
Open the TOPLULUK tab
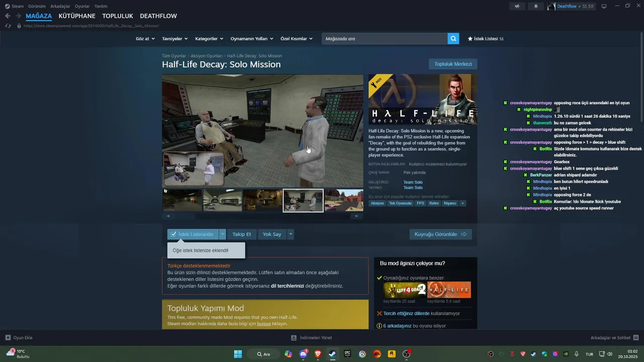(118, 16)
